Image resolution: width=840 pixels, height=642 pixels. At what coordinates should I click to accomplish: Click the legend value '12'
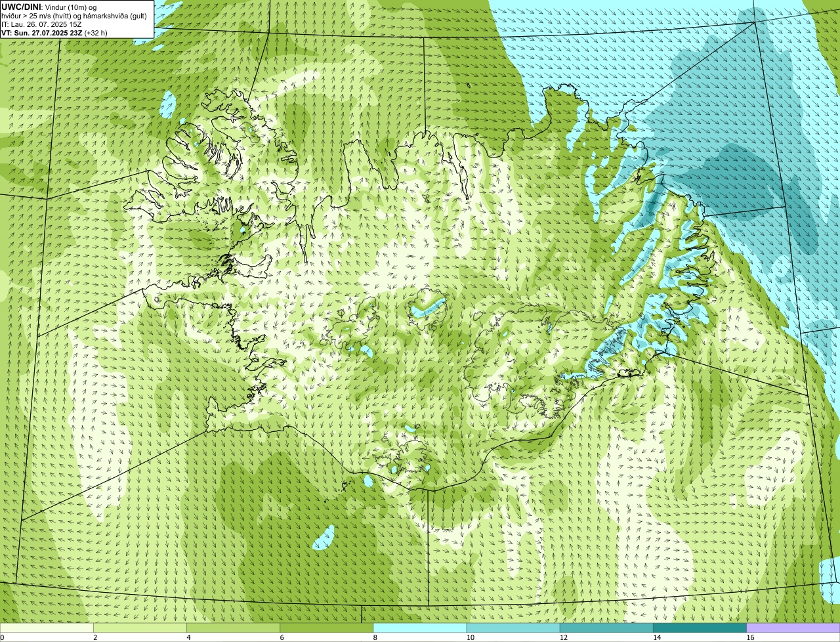[x=563, y=637]
